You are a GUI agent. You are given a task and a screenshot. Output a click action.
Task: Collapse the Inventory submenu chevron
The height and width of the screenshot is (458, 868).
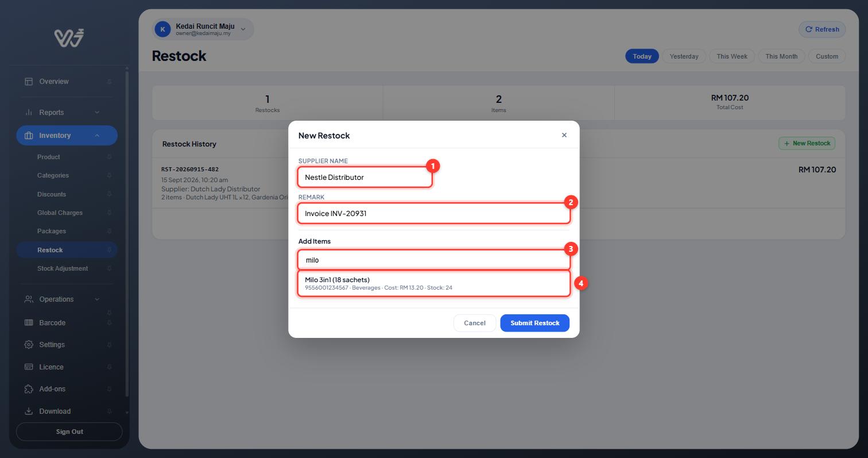pos(97,136)
